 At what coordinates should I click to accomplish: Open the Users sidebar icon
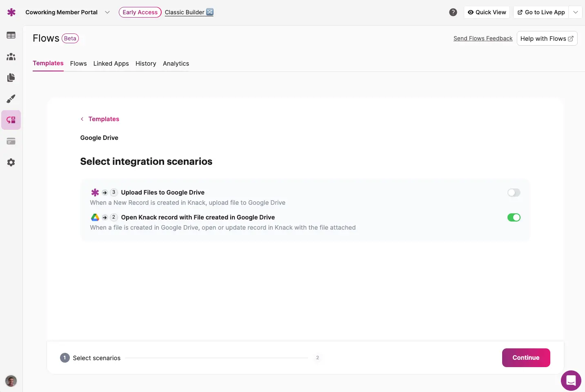click(x=11, y=57)
